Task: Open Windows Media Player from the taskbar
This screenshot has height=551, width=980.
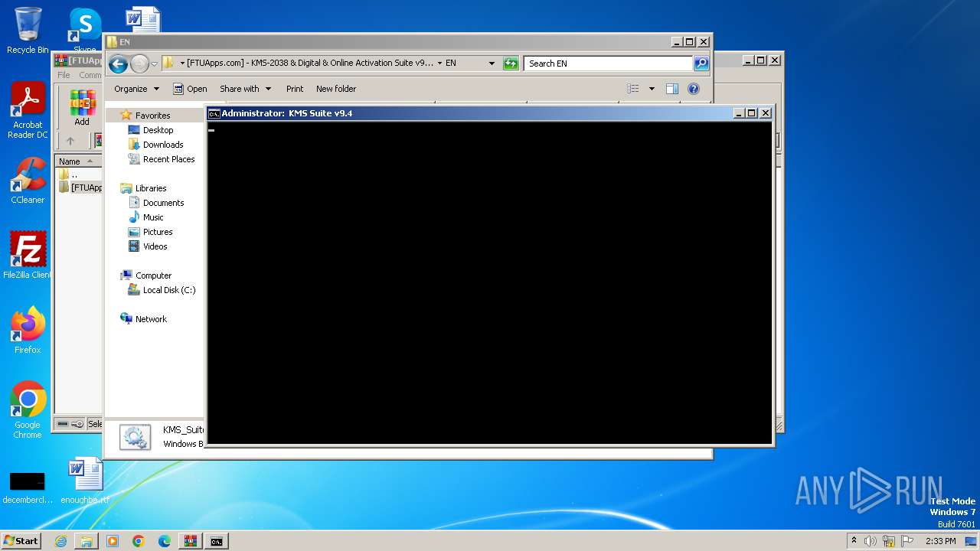Action: [x=113, y=541]
